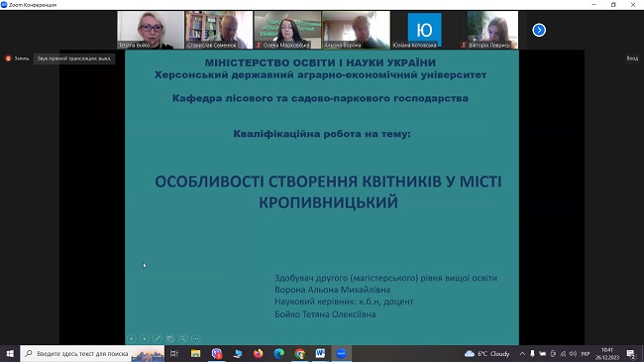
Task: Select the slideshow pen tool icon
Action: coord(157,338)
